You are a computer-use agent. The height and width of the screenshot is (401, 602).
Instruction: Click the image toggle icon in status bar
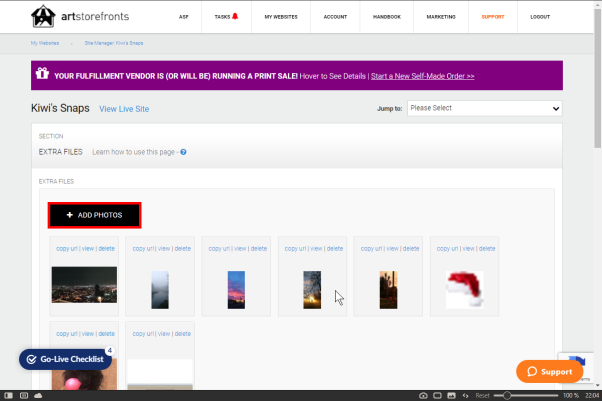pos(452,395)
